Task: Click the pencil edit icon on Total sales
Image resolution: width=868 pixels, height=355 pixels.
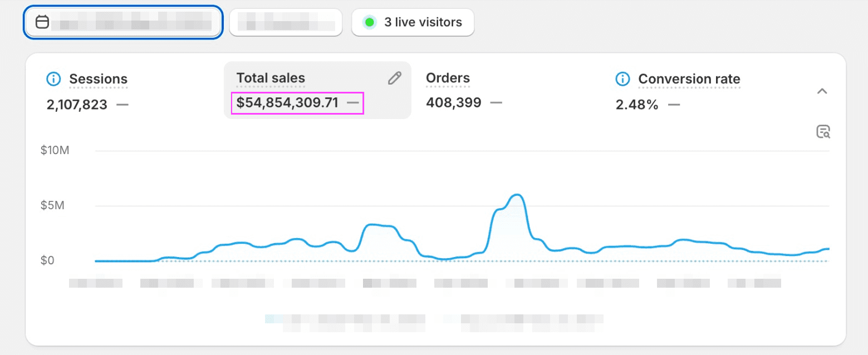Action: click(x=394, y=78)
